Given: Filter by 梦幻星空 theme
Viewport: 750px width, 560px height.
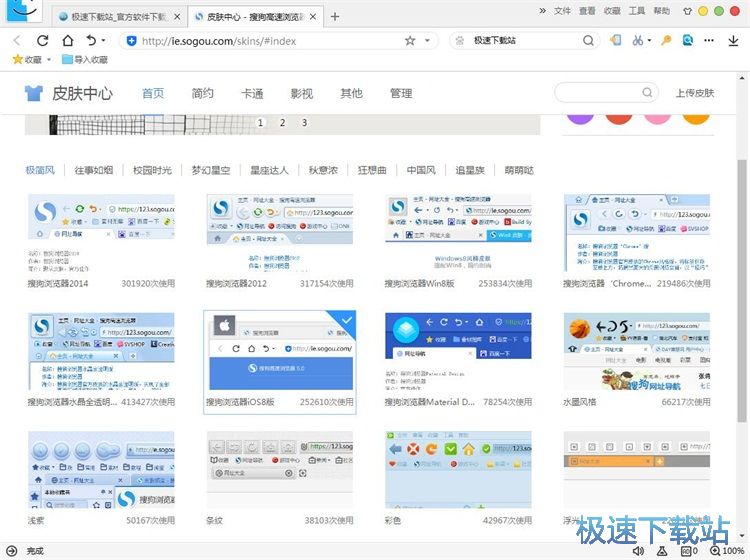Looking at the screenshot, I should pos(211,170).
